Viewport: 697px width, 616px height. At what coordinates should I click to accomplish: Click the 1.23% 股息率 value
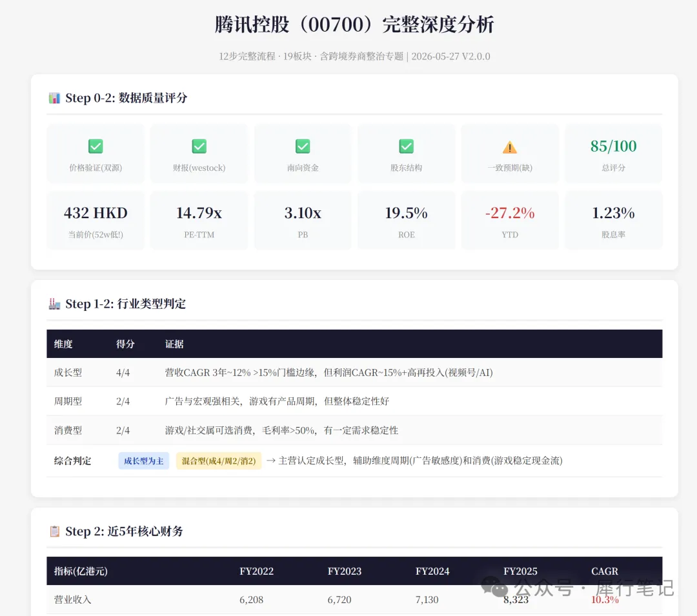614,213
